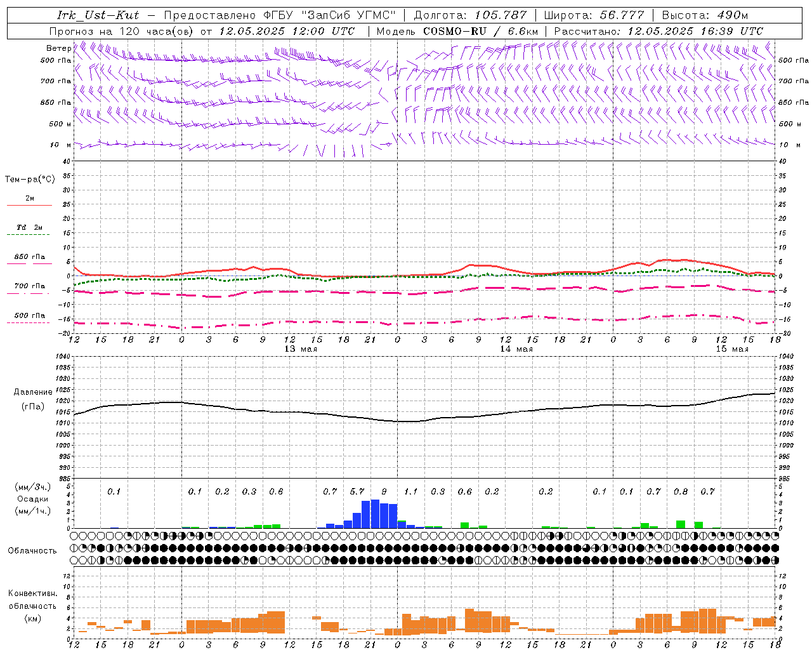Image resolution: width=812 pixels, height=650 pixels.
Task: Click the (мм/3ч.) precipitation unit label
Action: pos(33,487)
